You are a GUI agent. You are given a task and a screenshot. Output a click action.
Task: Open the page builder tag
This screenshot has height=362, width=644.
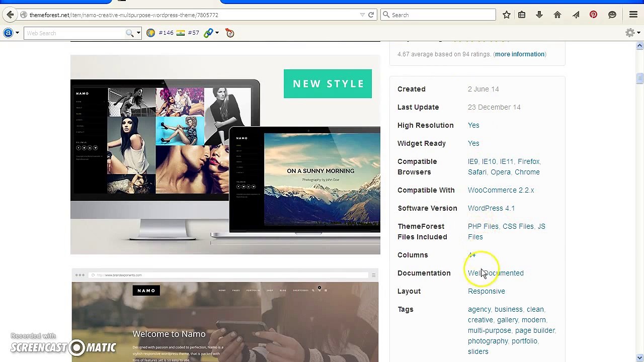coord(534,330)
